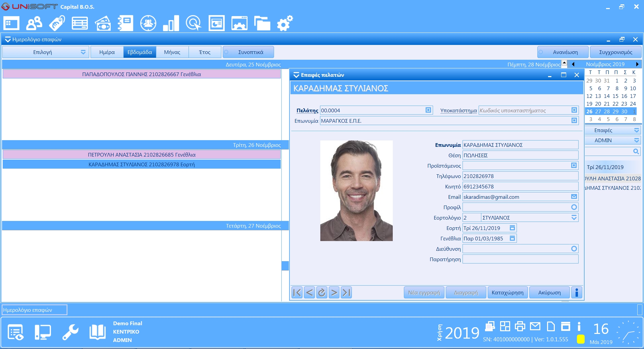Screen dimensions: 644x349
Task: Click the blank document icon in status bar
Action: tap(550, 326)
